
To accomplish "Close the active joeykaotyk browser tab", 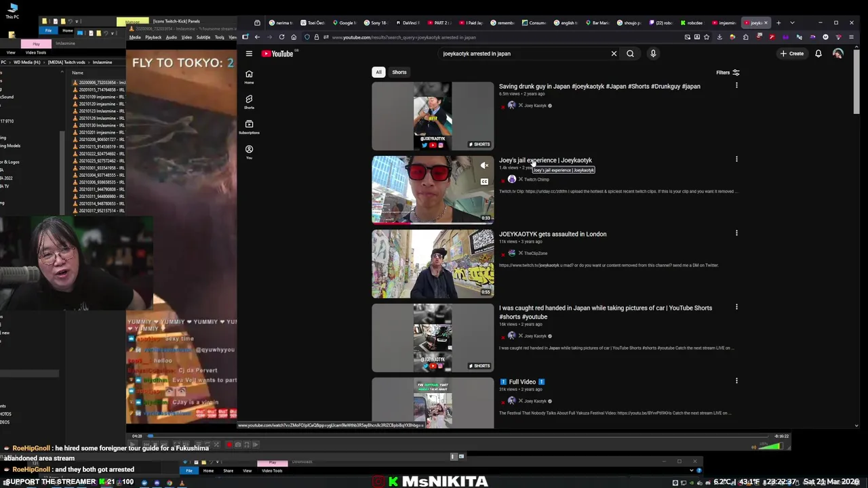I will pos(766,22).
